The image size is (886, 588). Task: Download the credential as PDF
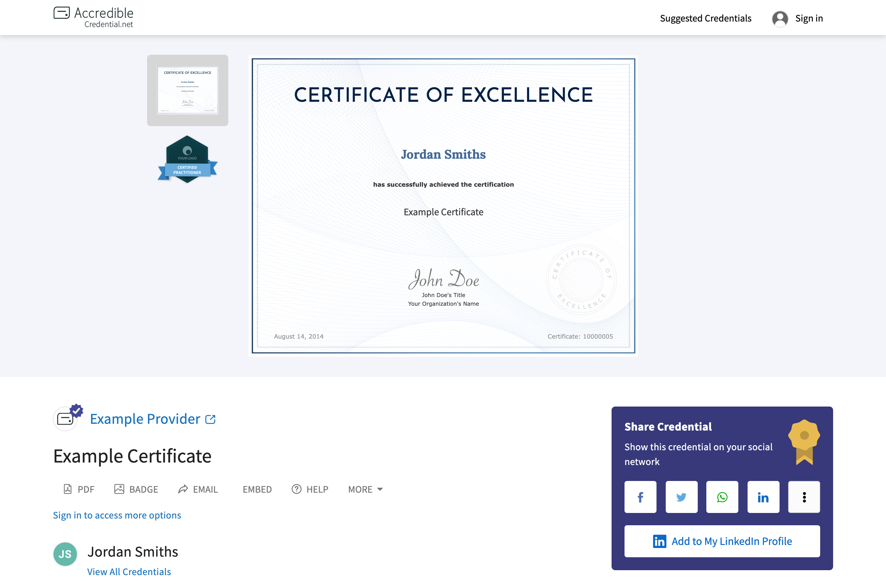coord(79,489)
